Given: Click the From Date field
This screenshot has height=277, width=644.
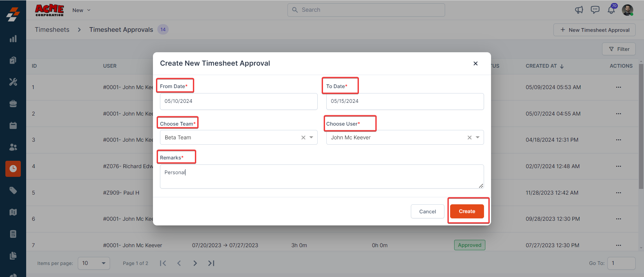Looking at the screenshot, I should pos(238,101).
